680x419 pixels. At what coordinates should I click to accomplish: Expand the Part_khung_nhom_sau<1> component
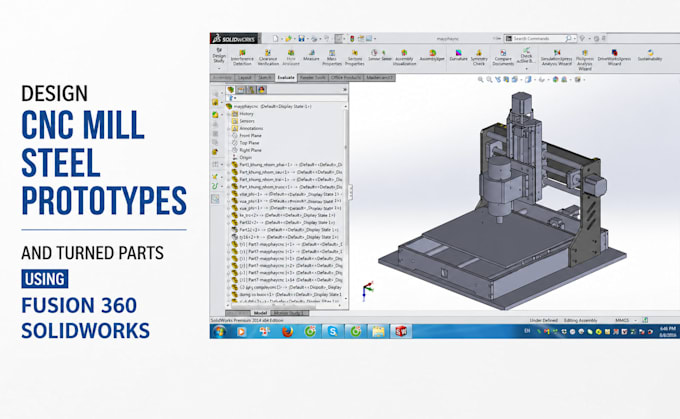(x=229, y=172)
